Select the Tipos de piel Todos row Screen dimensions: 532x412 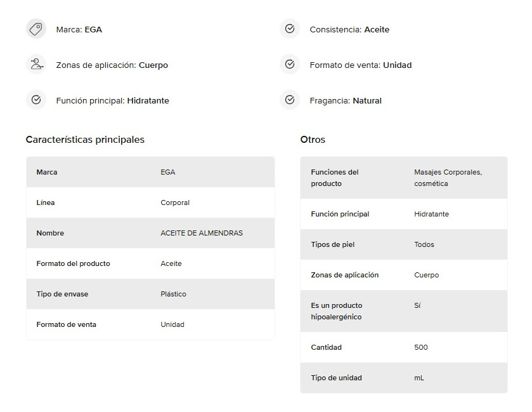[404, 244]
